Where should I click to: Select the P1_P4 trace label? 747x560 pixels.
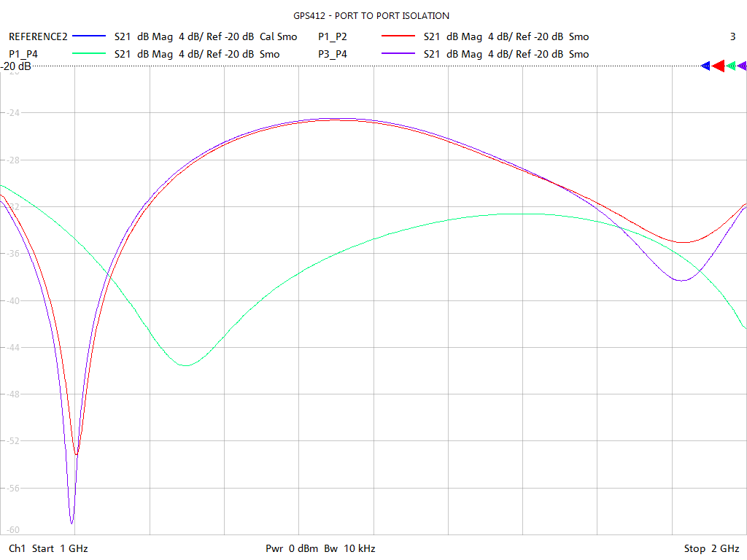[x=23, y=54]
